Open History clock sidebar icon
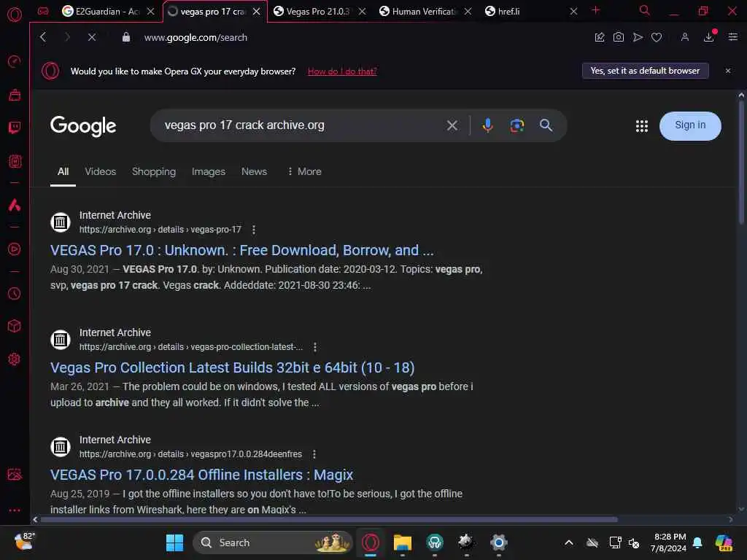 (15, 293)
